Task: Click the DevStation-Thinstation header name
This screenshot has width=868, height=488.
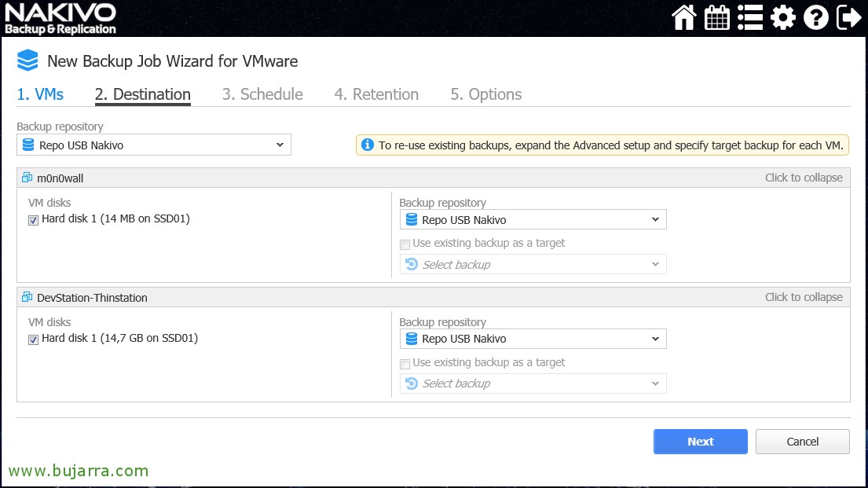Action: [93, 298]
